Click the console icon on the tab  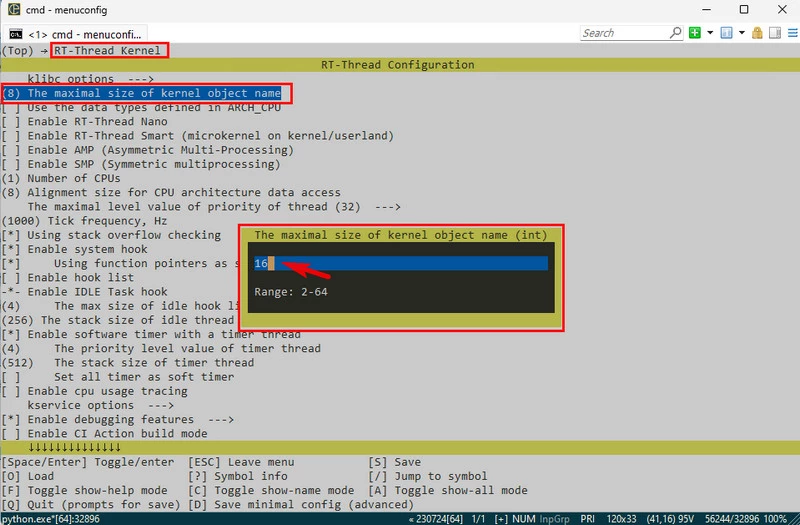[16, 34]
